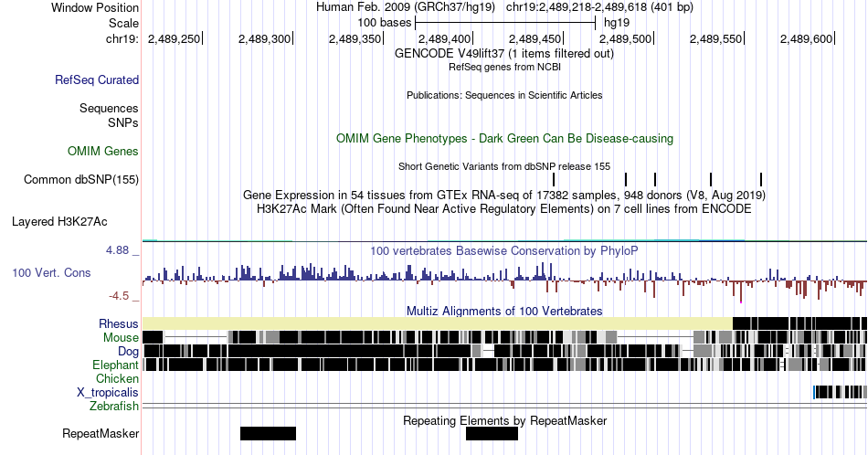868x455 pixels.
Task: Click the RepeatMasker track label
Action: 101,433
